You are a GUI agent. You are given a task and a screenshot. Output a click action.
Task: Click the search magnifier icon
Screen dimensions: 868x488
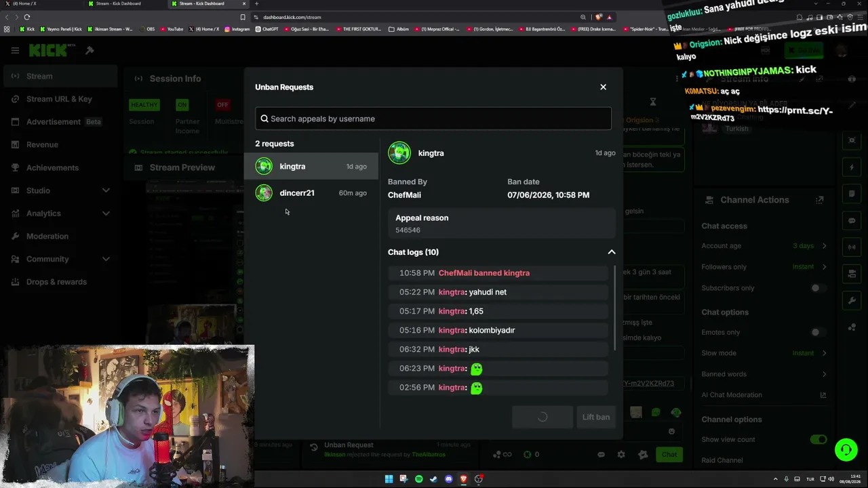click(264, 119)
